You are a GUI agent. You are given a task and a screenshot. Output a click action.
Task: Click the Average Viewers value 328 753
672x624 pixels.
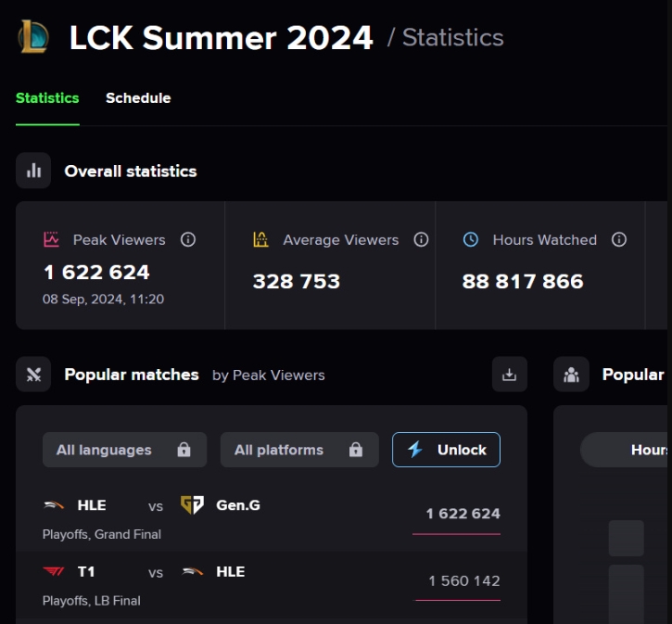[x=296, y=282]
